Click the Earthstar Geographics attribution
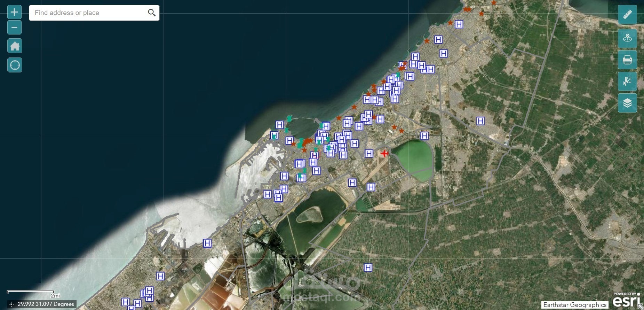The width and height of the screenshot is (644, 310). (575, 305)
